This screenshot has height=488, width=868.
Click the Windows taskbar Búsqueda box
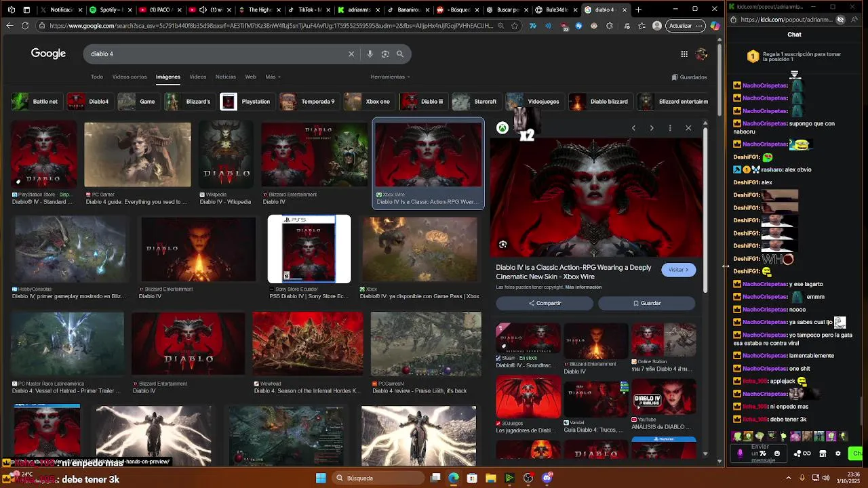click(x=378, y=478)
